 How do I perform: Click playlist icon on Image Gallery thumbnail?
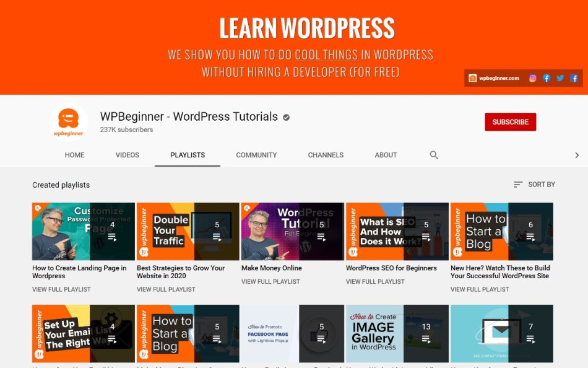[x=426, y=339]
